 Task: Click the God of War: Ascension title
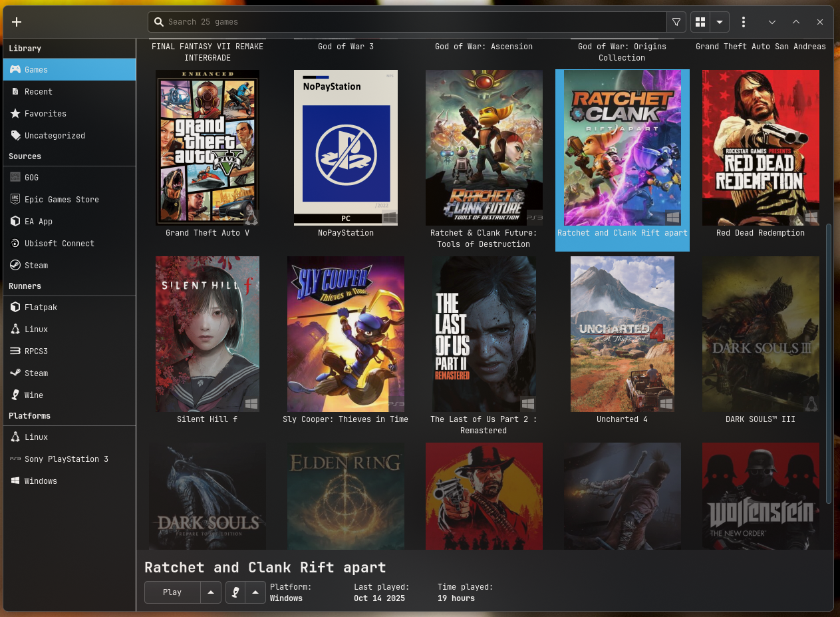pos(484,47)
